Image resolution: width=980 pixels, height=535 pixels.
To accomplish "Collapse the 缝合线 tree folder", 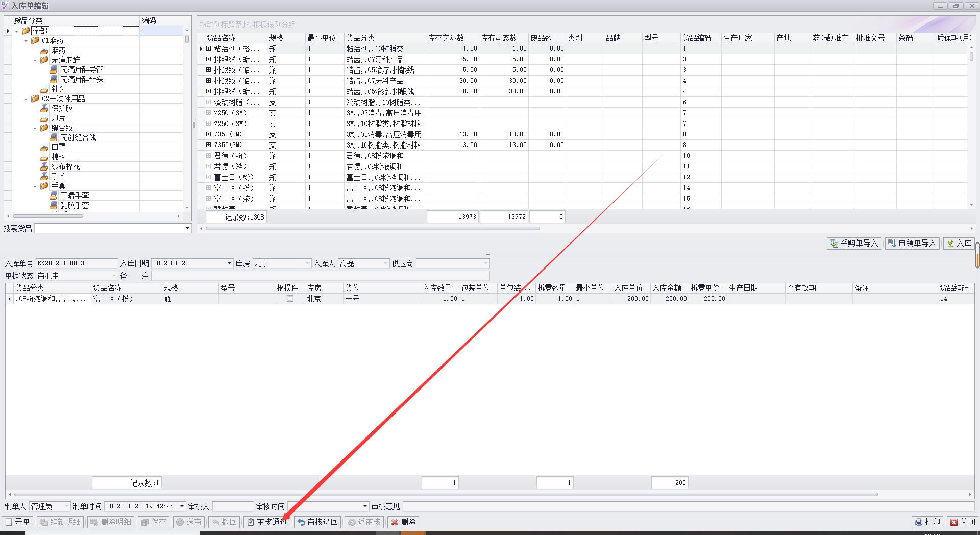I will [x=35, y=128].
